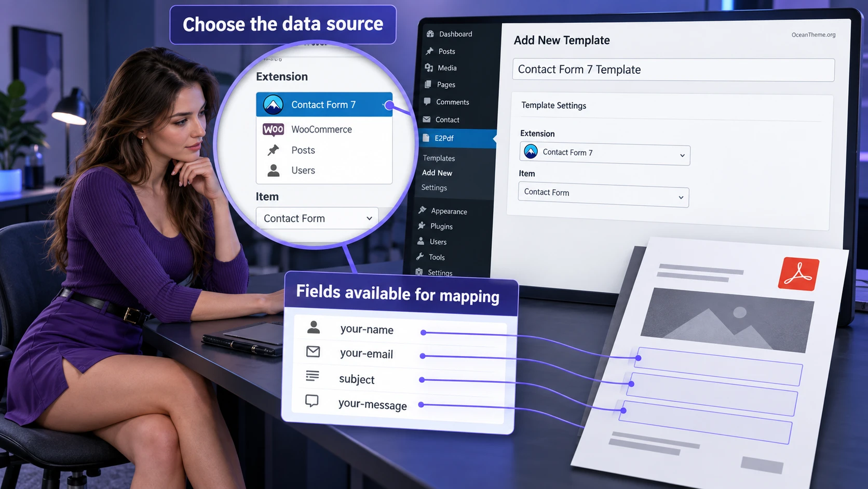Open the E2Pdf Settings submenu link
The height and width of the screenshot is (489, 868).
[434, 188]
